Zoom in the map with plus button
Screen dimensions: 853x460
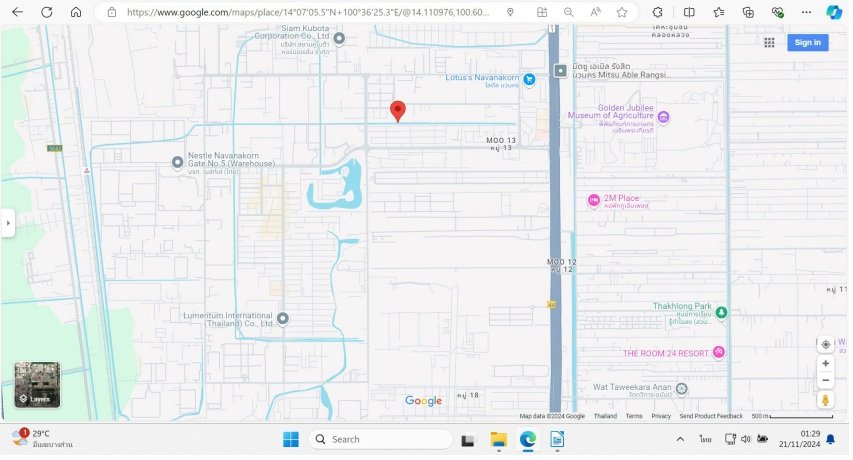(825, 363)
